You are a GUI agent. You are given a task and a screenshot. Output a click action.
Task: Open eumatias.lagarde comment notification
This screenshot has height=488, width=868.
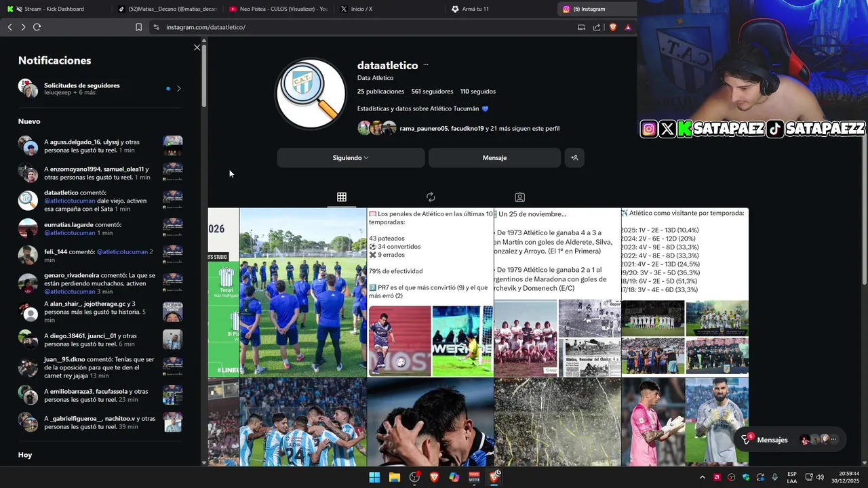pyautogui.click(x=100, y=228)
